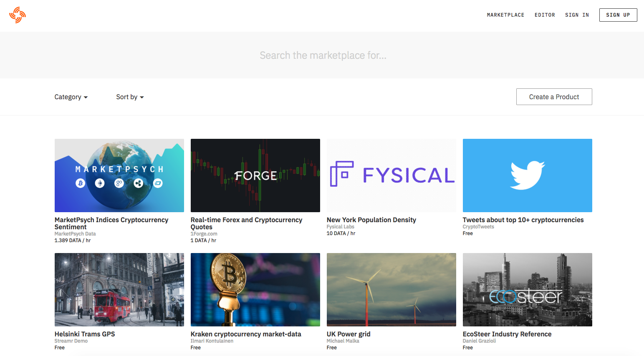Click Free price under EcoSteer Industry Reference

tap(468, 348)
